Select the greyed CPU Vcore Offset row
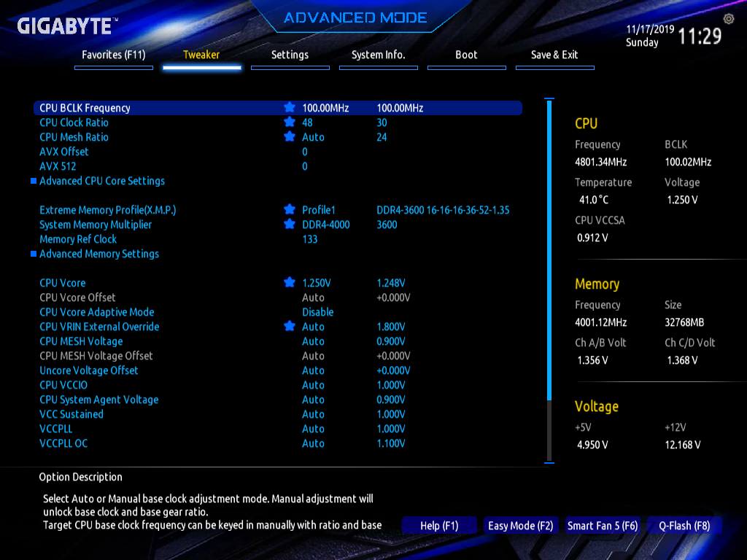Screen dimensions: 747x560 278,297
